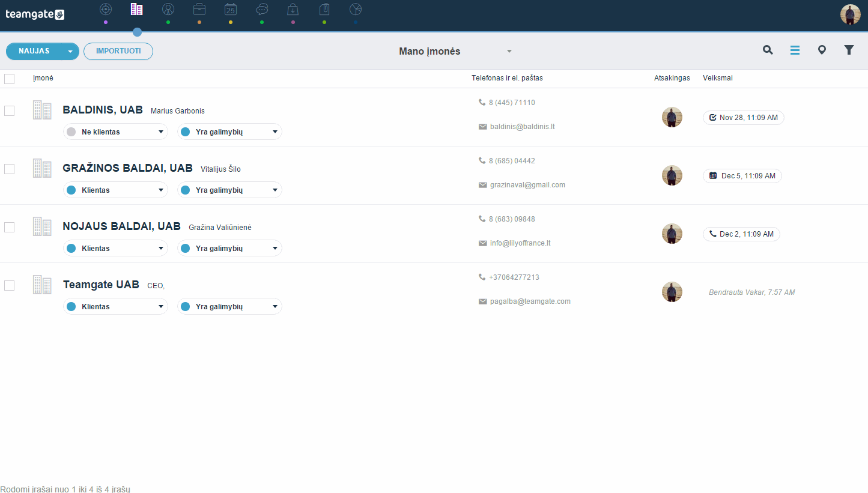The width and height of the screenshot is (868, 493).
Task: Open the Dec 5, 11:09 AM activity badge
Action: (742, 176)
